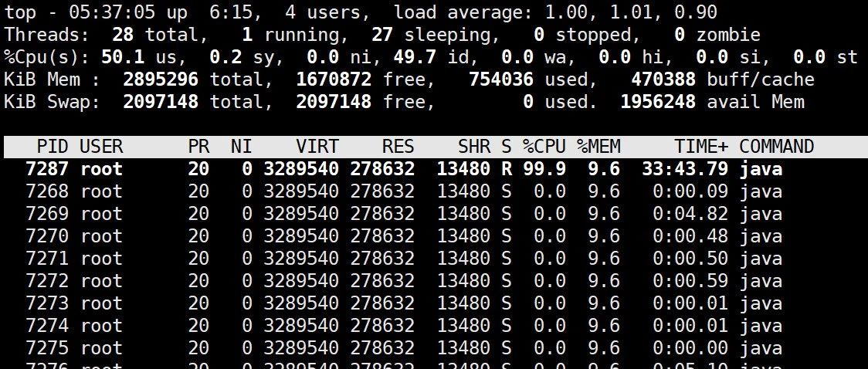Click the 0:00.59 time value
The image size is (868, 369).
(691, 281)
